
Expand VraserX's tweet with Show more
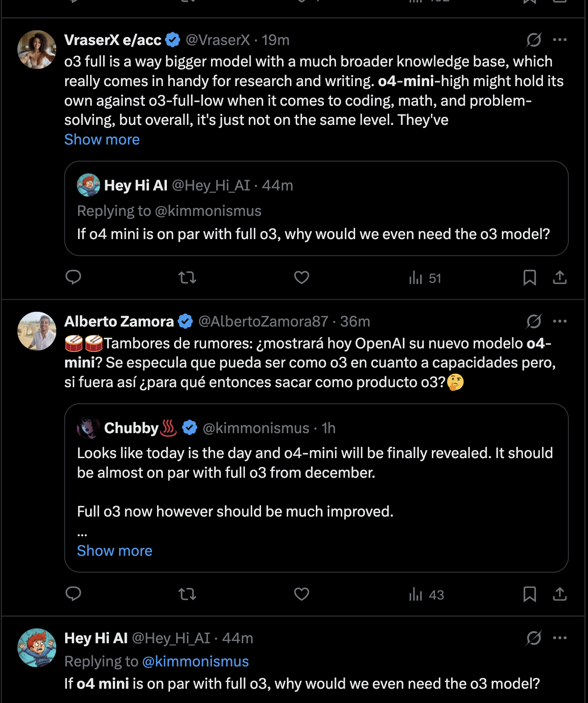(x=102, y=140)
